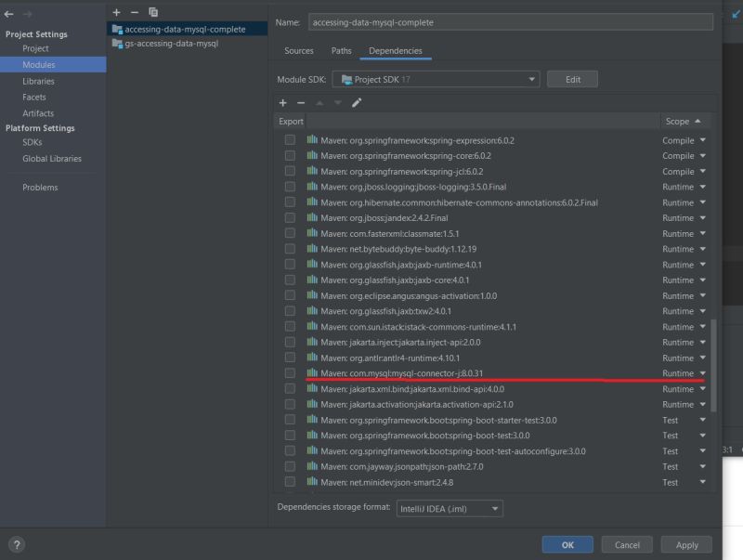Image resolution: width=743 pixels, height=560 pixels.
Task: Apply changes with the Apply button
Action: tap(686, 544)
